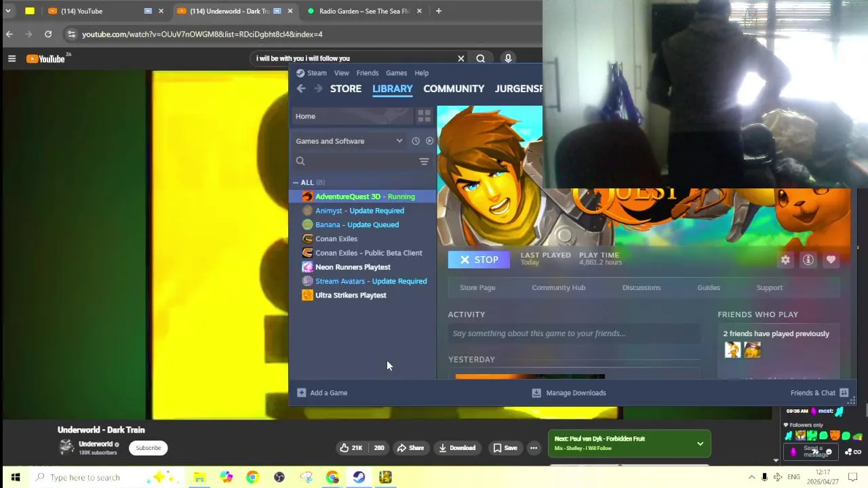Share the YouTube video
Viewport: 868px width, 488px height.
410,447
